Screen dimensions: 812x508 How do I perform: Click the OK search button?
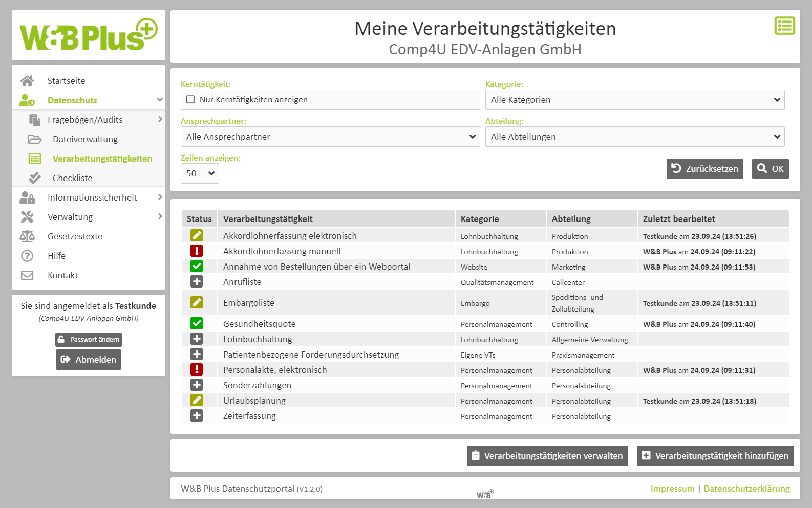(x=771, y=169)
